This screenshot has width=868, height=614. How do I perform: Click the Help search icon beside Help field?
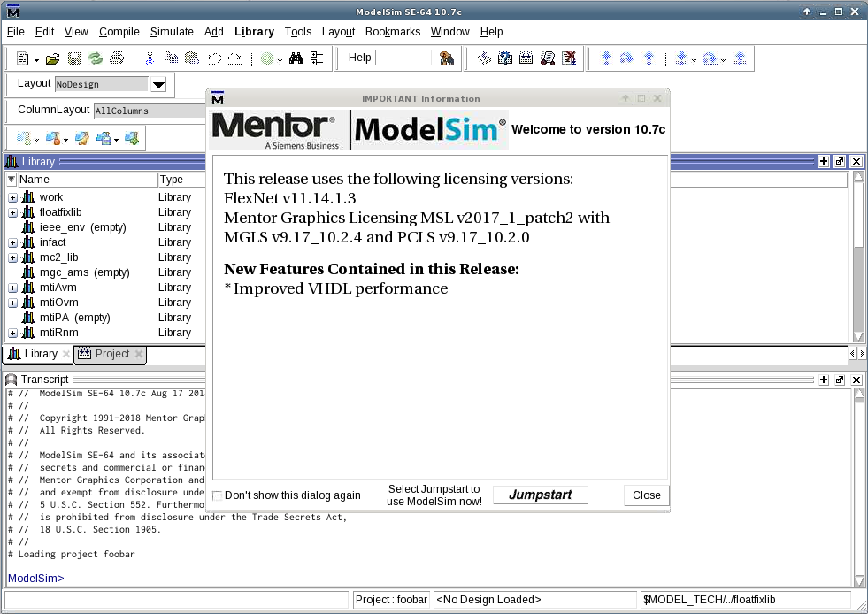(446, 58)
